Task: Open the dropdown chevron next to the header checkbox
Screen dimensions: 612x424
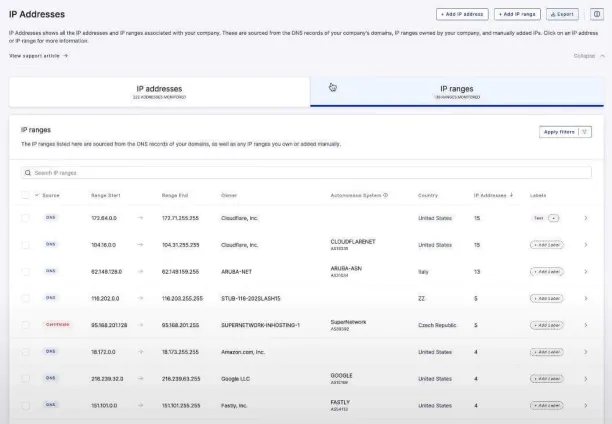Action: click(x=37, y=195)
